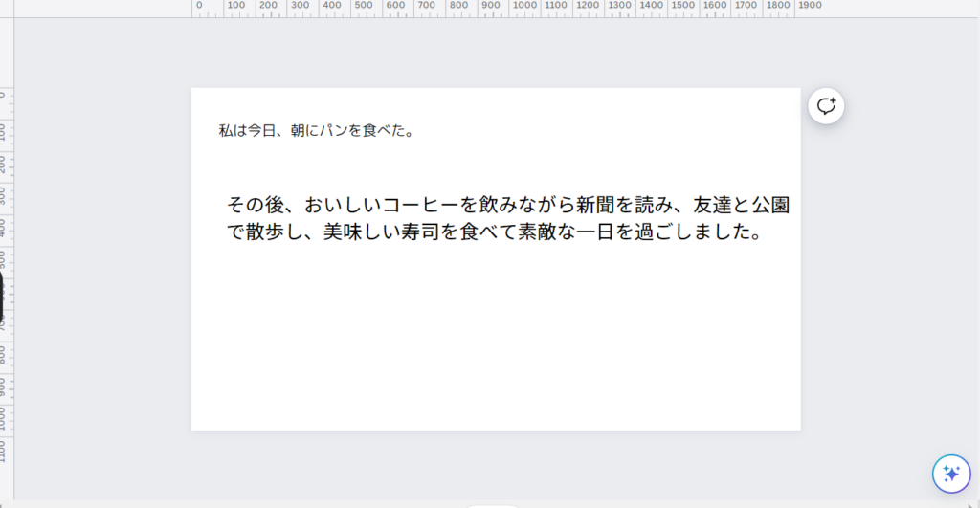Click the 1500 mark on horizontal ruler

[682, 6]
